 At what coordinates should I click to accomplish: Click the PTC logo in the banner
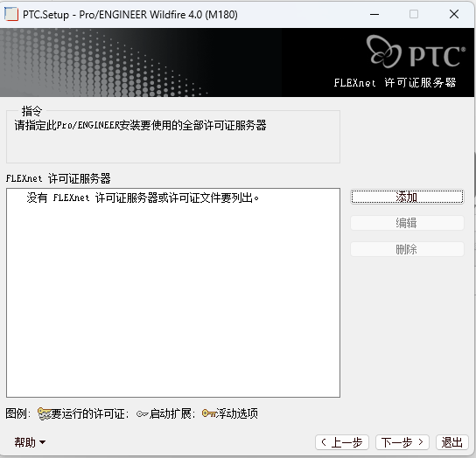pos(416,52)
